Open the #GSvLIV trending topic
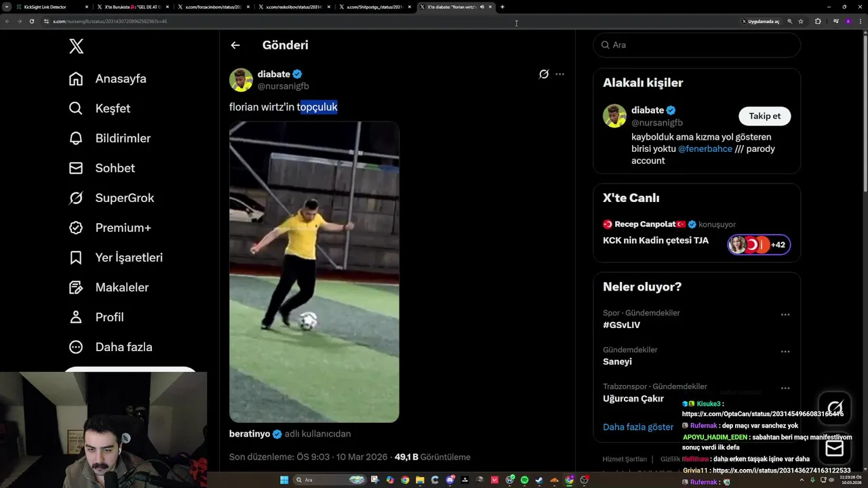Viewport: 868px width, 488px height. (621, 325)
